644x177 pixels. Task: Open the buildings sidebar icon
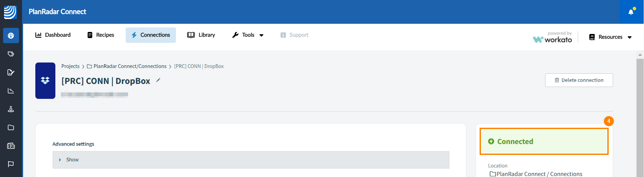coord(11,146)
